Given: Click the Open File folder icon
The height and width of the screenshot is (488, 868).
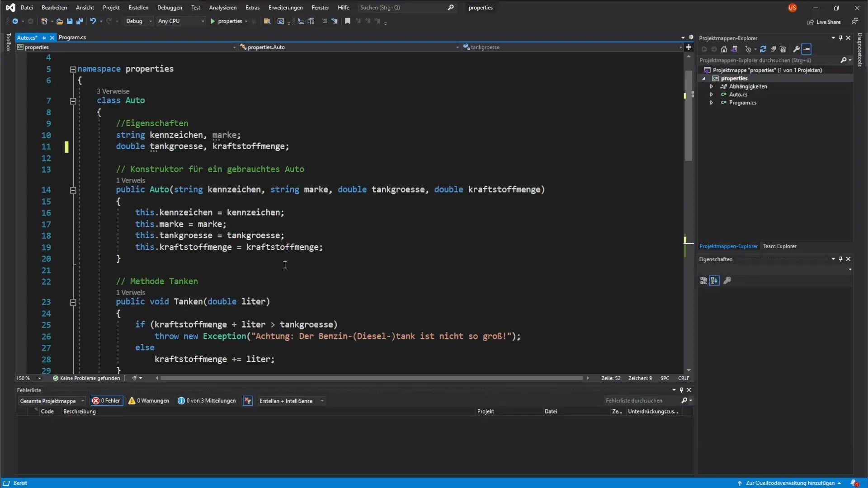Looking at the screenshot, I should [59, 21].
